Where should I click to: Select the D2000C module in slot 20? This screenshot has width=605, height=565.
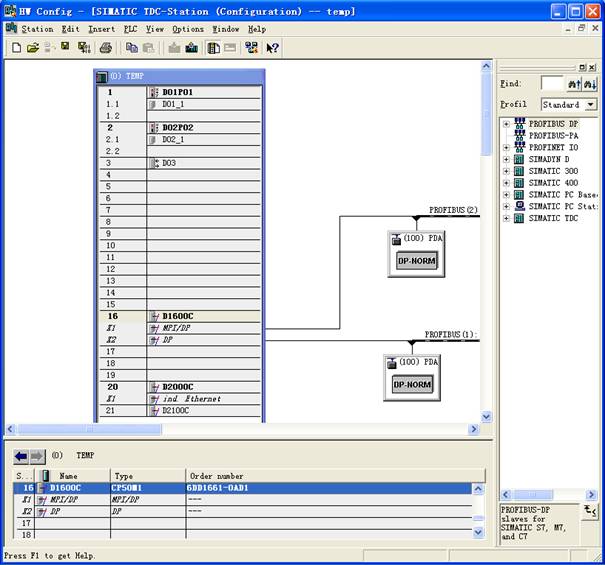click(178, 387)
